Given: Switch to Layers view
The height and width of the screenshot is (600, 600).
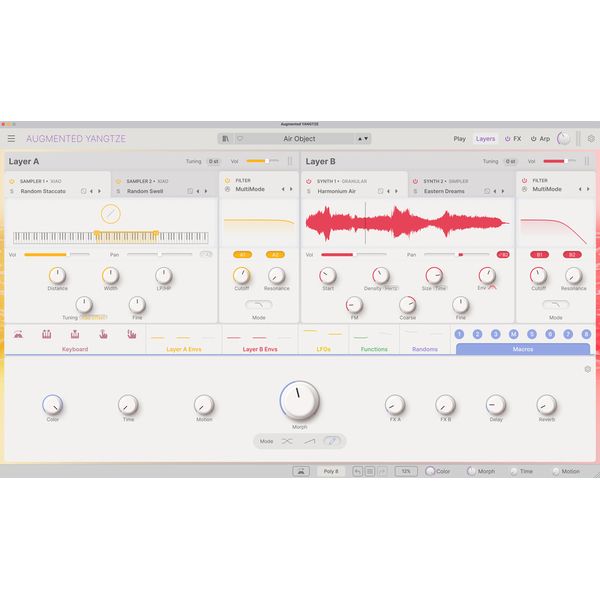Looking at the screenshot, I should pyautogui.click(x=485, y=139).
